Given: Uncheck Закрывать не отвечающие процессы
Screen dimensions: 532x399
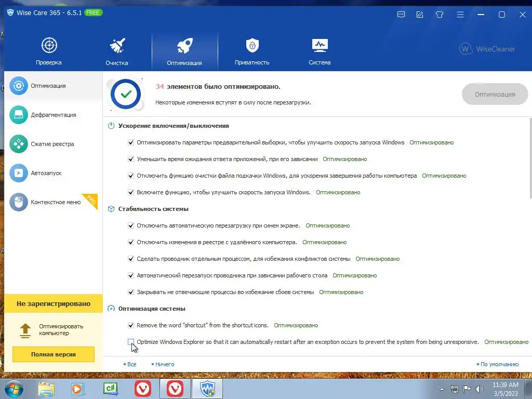Looking at the screenshot, I should (131, 292).
